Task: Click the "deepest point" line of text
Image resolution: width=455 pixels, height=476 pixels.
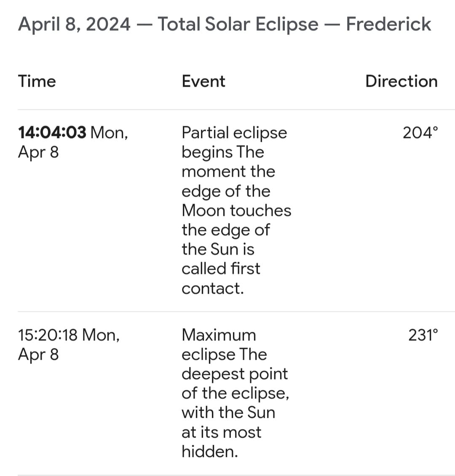Action: point(235,374)
